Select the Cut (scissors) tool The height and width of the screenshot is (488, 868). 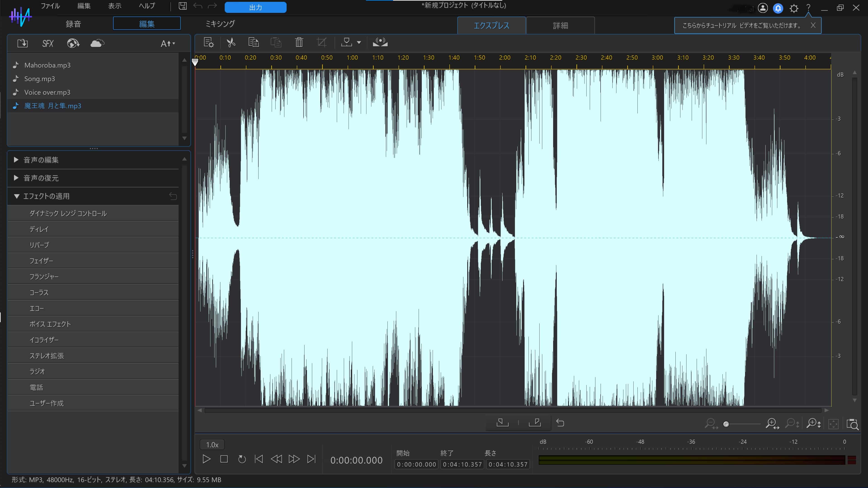pyautogui.click(x=231, y=42)
